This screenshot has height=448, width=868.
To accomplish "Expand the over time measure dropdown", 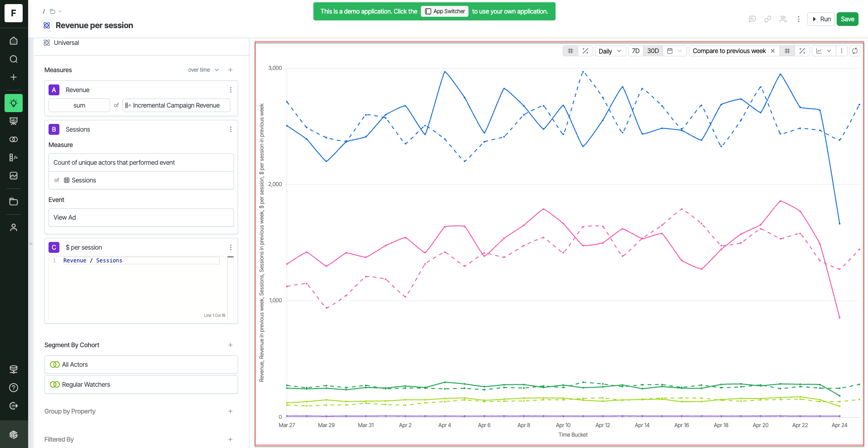I will pyautogui.click(x=204, y=70).
